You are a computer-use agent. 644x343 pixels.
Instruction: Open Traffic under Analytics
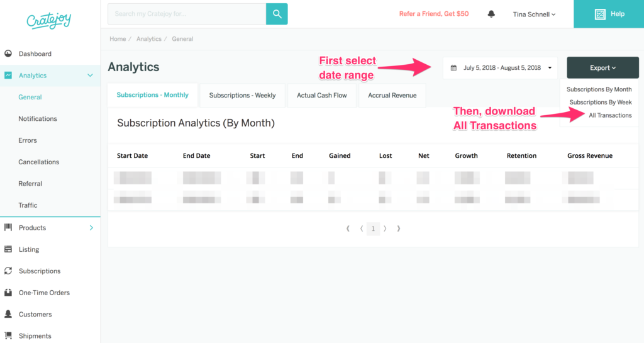pos(28,205)
